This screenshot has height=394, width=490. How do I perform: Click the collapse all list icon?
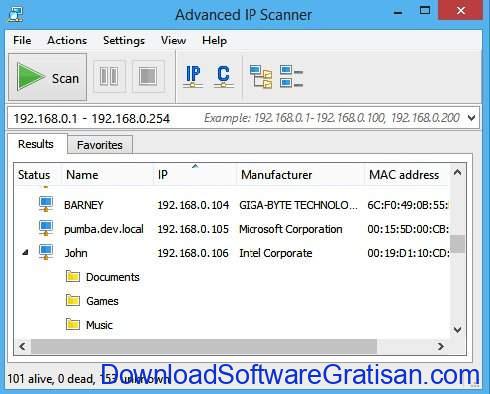click(x=291, y=77)
